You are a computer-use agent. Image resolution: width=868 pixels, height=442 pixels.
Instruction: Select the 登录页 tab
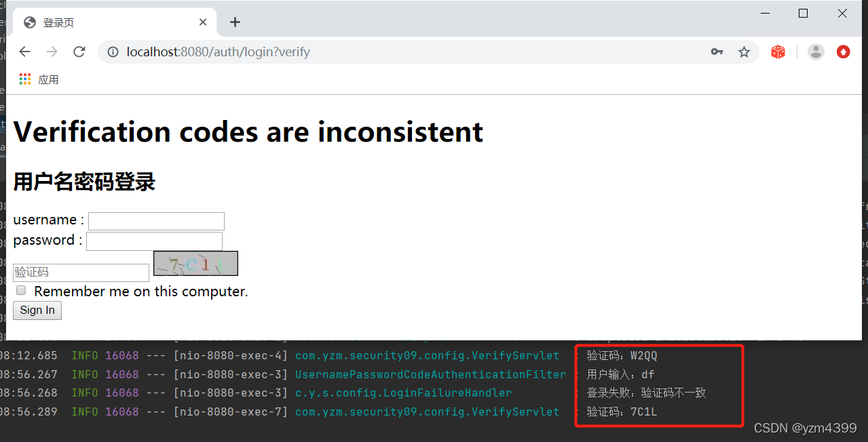click(115, 22)
